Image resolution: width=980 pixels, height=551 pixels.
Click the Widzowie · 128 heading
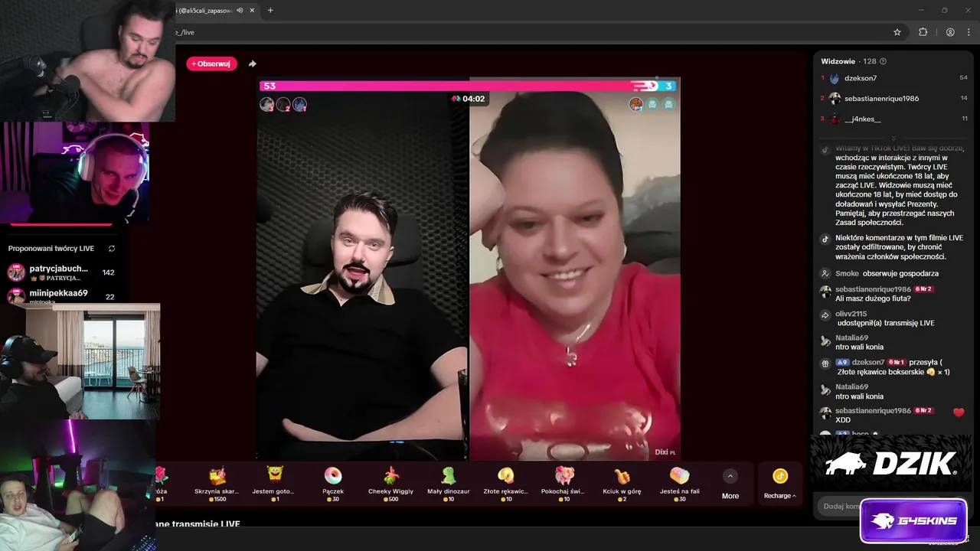coord(848,61)
